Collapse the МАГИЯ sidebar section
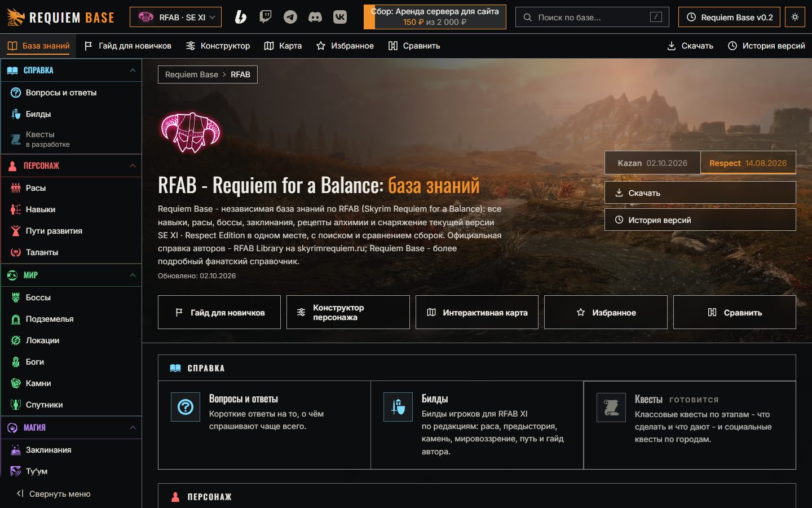The image size is (812, 508). click(x=71, y=428)
